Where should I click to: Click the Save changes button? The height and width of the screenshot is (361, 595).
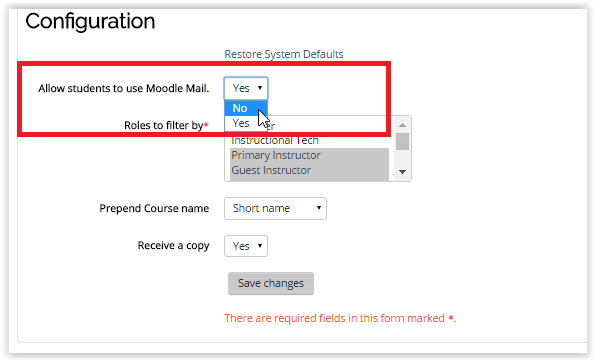point(271,283)
